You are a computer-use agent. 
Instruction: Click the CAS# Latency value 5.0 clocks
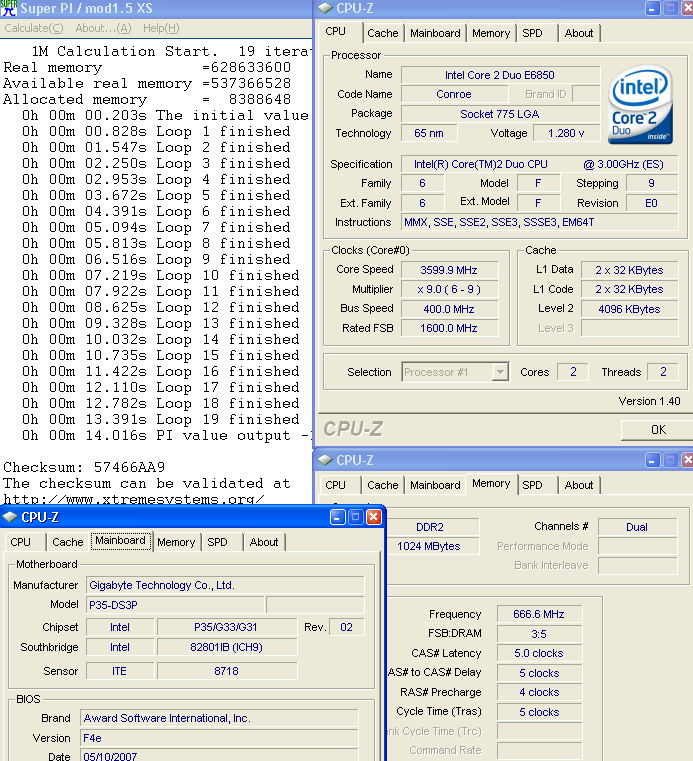pyautogui.click(x=539, y=653)
